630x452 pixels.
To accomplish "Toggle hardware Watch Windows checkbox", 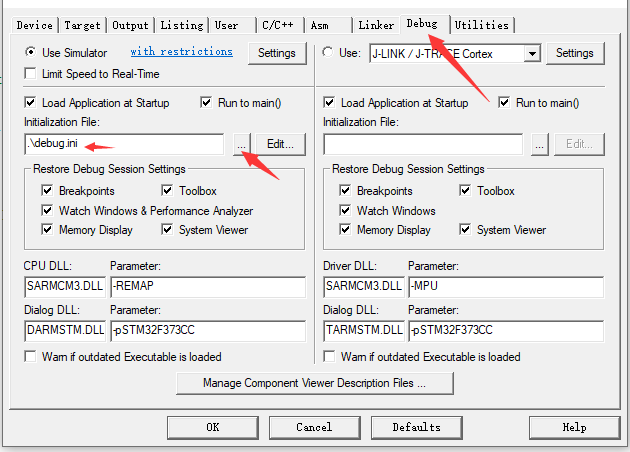I will [345, 210].
